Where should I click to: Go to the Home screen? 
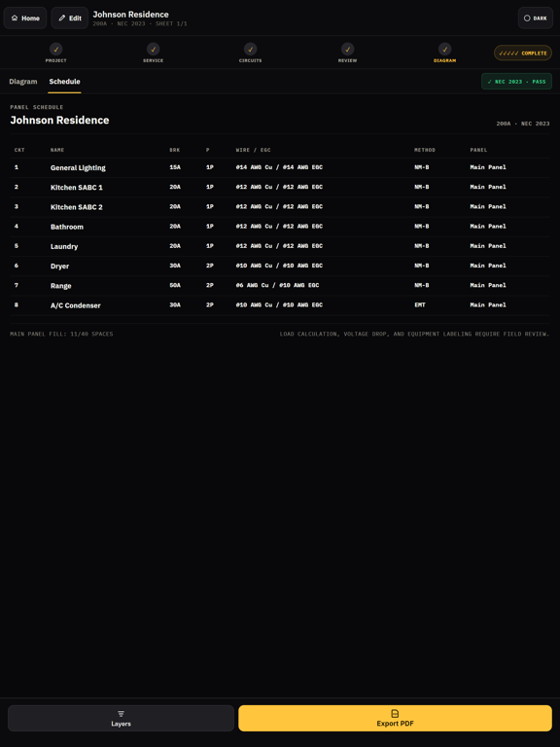25,18
